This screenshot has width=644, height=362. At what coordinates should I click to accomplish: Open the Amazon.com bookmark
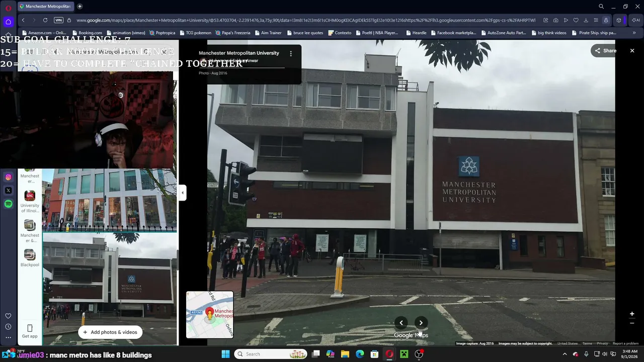43,33
